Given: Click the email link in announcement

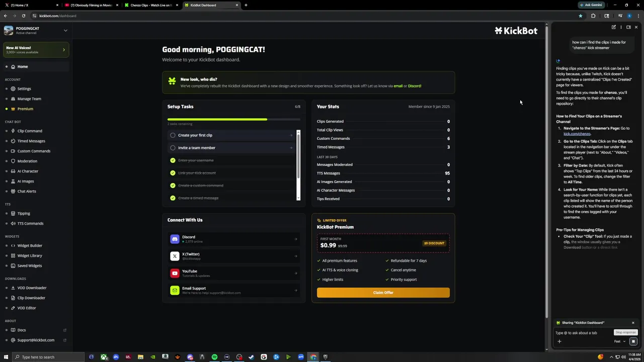Looking at the screenshot, I should 398,86.
